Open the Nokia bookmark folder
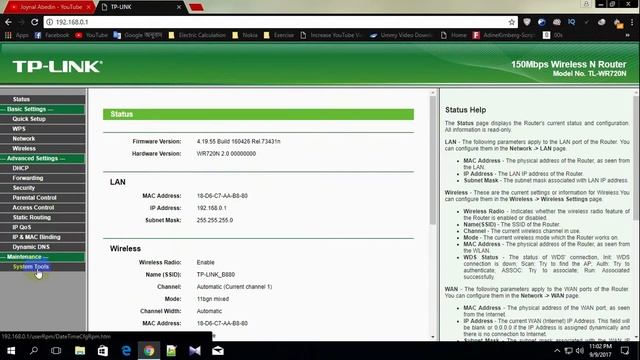This screenshot has width=640, height=360. pyautogui.click(x=245, y=36)
